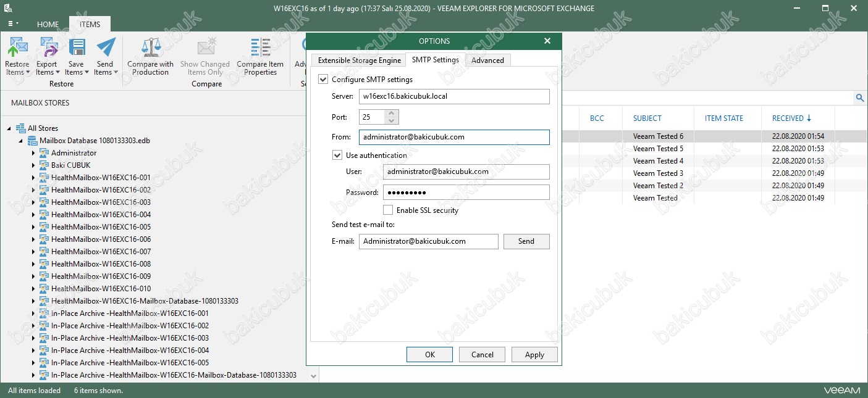Select In-Place Archive -HealthMailbox-W16EXC16-005 item
Viewport: 868px width, 398px height.
[x=130, y=363]
